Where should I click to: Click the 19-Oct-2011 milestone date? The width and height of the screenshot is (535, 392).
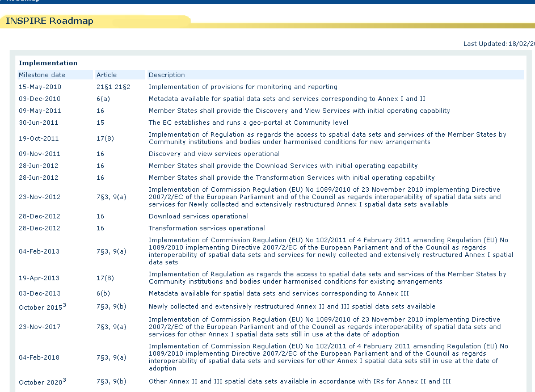[39, 138]
